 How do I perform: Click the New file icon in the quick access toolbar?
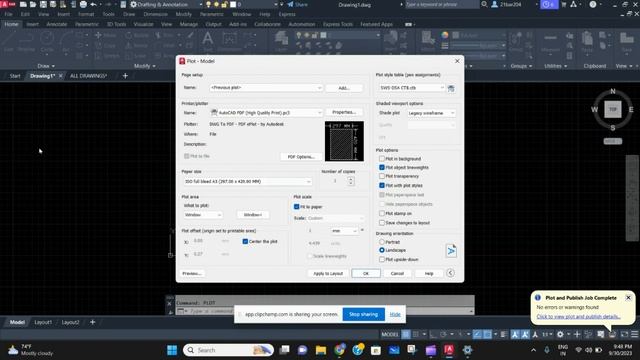[23, 4]
